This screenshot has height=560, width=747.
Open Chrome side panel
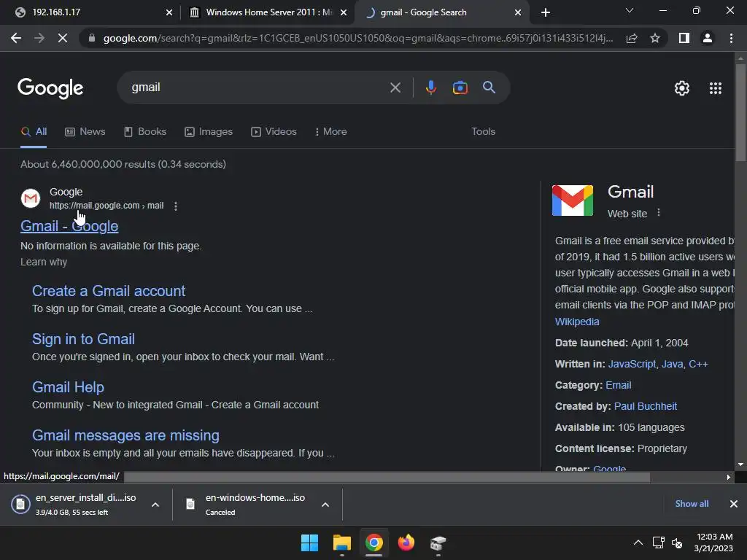(684, 38)
